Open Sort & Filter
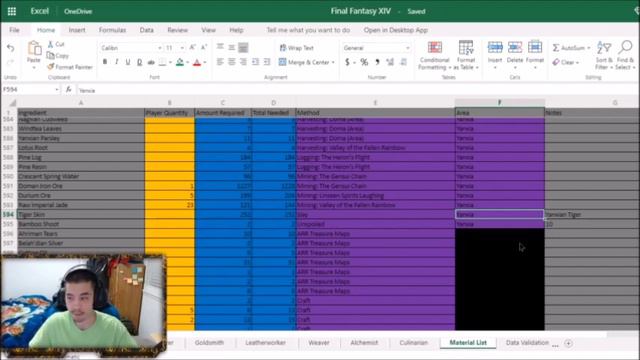 coord(604,55)
